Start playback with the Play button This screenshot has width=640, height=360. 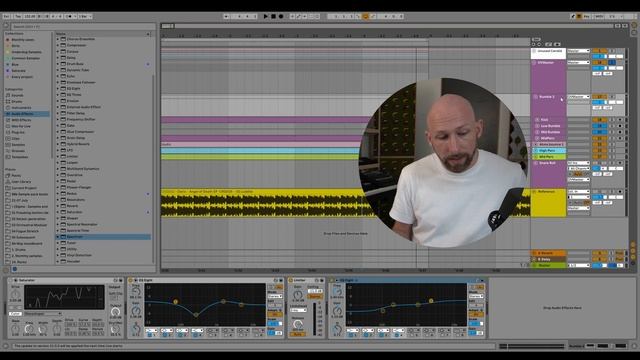coord(266,16)
